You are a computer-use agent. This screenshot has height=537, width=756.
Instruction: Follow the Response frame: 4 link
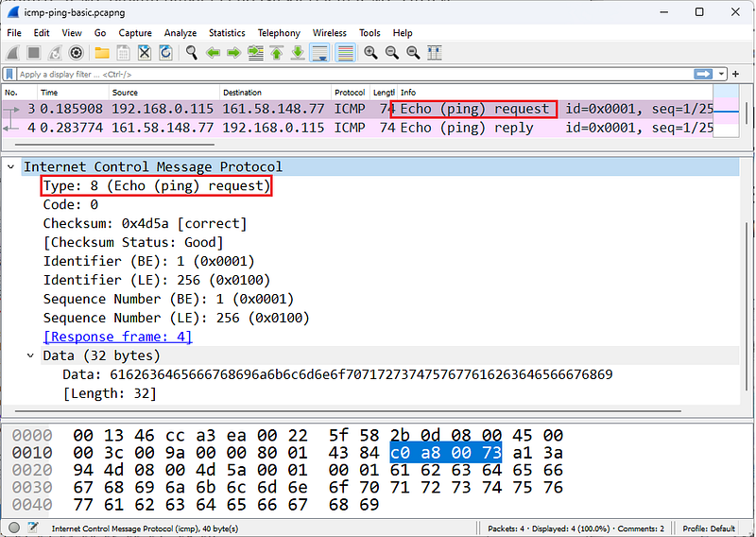[x=117, y=337]
